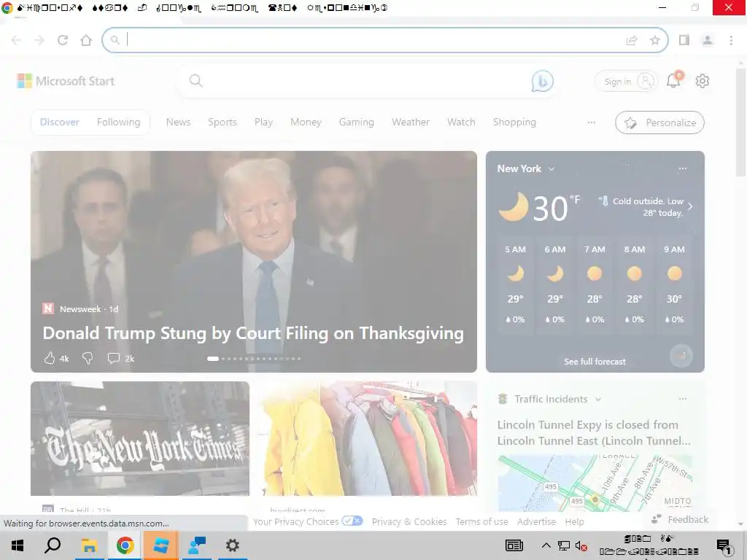Screen dimensions: 747x560
Task: Open Windows Start menu
Action: 18,545
